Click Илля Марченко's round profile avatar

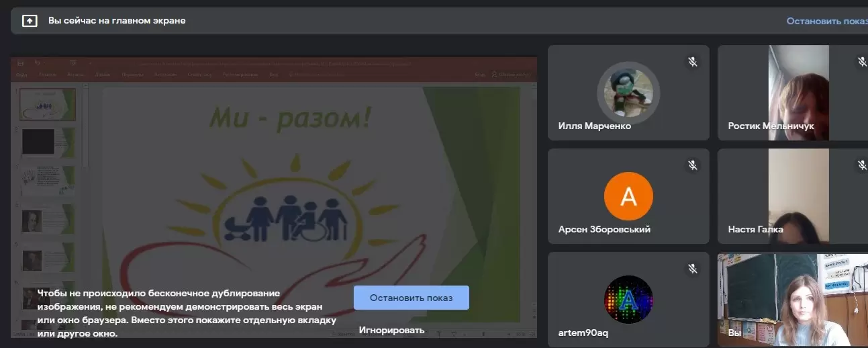pos(628,93)
